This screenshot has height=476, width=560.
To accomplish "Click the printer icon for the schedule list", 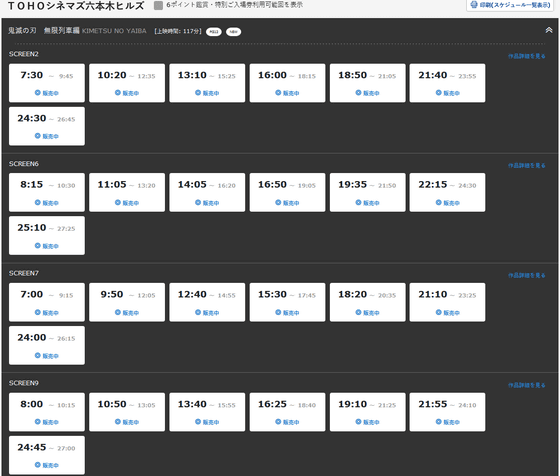I will pyautogui.click(x=474, y=5).
